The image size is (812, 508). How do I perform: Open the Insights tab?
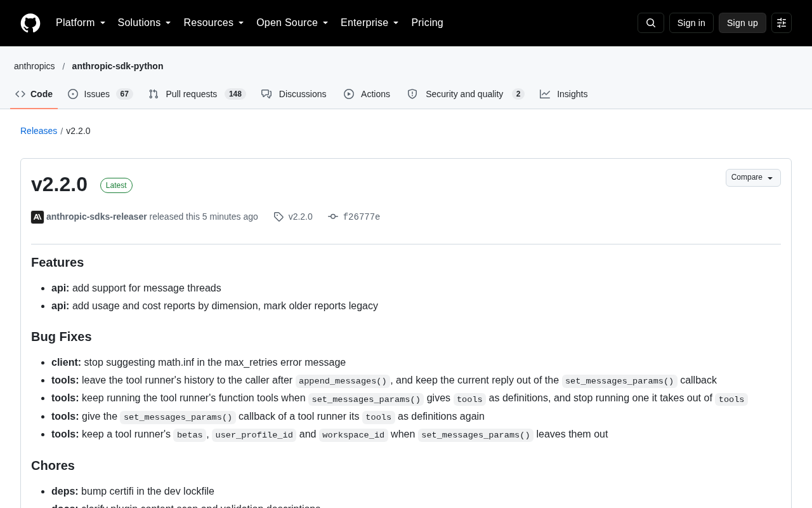[564, 94]
